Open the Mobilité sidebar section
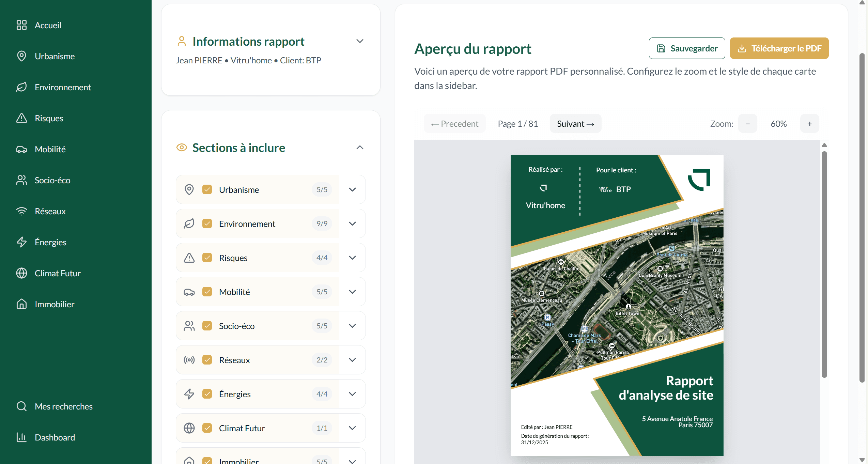This screenshot has height=464, width=868. 50,149
